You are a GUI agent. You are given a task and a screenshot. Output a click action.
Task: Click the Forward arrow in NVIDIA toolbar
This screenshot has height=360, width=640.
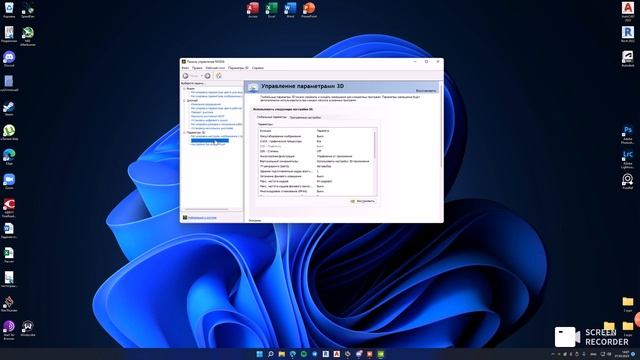coord(208,76)
